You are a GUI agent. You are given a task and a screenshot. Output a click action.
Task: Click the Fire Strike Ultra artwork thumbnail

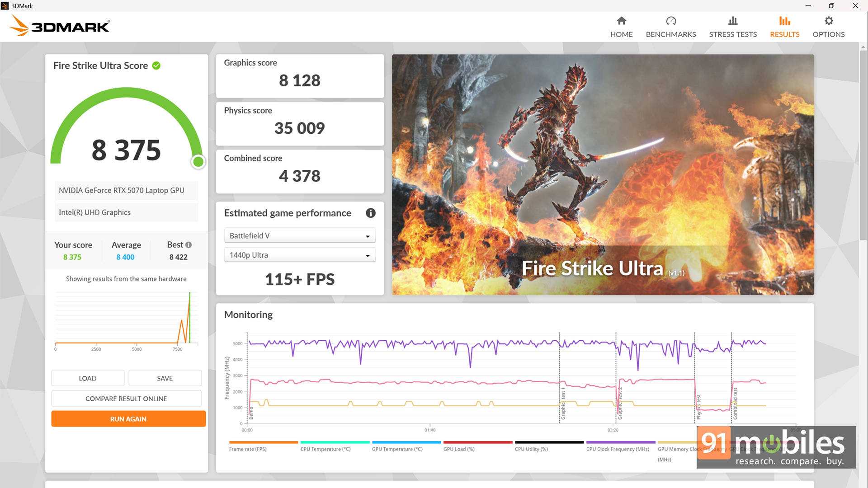(603, 175)
